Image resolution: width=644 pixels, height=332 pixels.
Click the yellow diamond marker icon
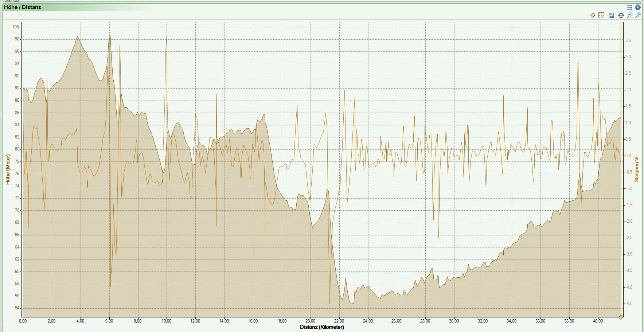[x=593, y=15]
